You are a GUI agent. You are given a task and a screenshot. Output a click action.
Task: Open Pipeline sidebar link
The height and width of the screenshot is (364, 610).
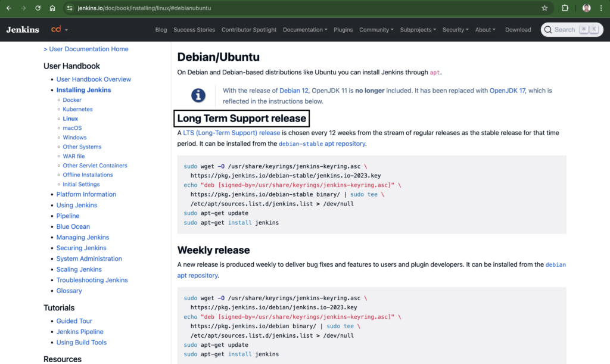pyautogui.click(x=68, y=216)
